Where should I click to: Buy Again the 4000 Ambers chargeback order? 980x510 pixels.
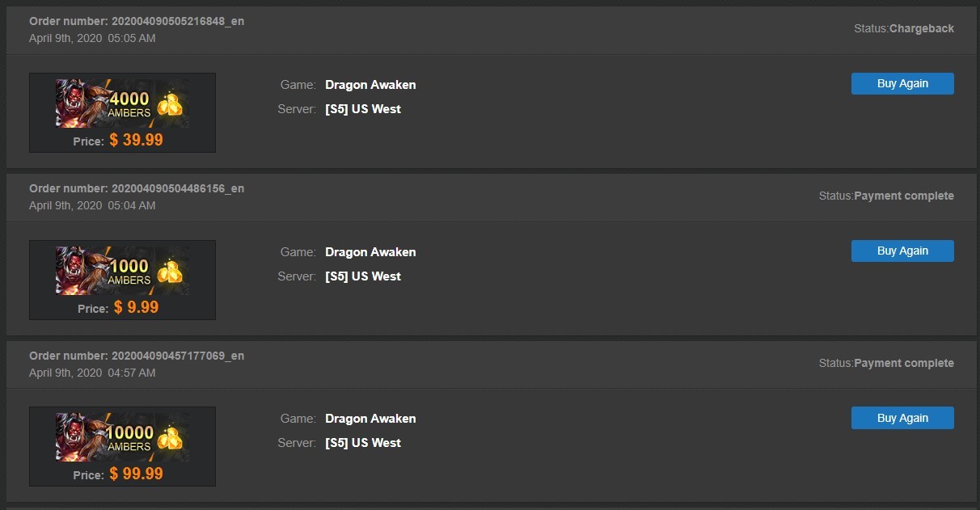pyautogui.click(x=902, y=83)
